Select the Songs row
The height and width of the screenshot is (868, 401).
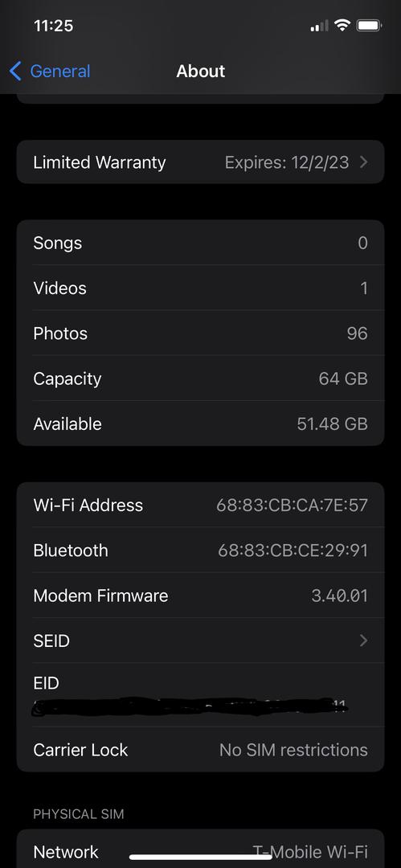coord(201,243)
